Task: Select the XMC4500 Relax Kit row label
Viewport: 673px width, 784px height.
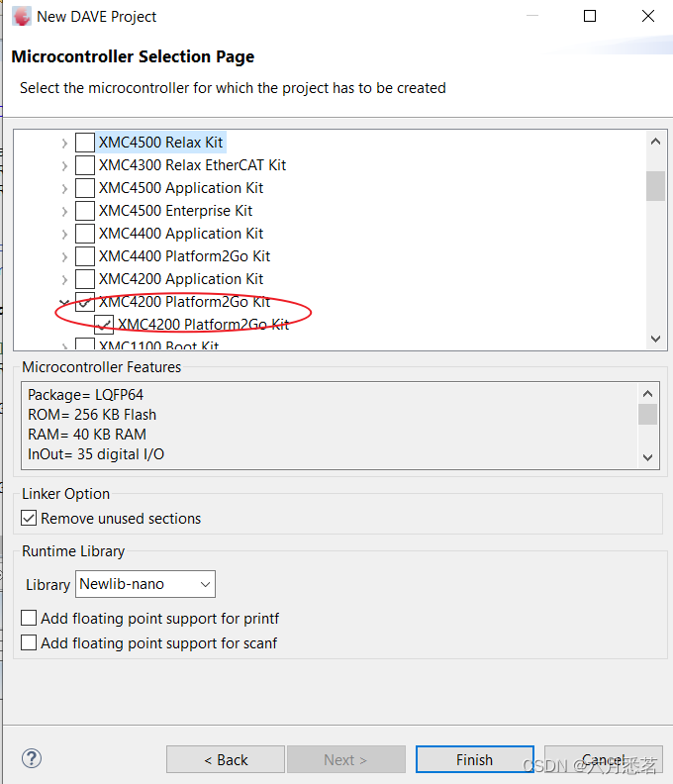Action: pos(160,143)
